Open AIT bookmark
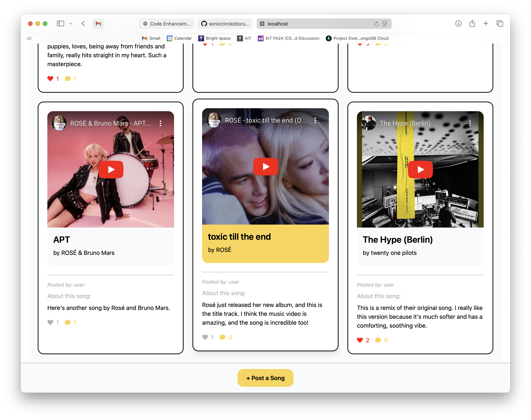Image resolution: width=531 pixels, height=420 pixels. [x=244, y=38]
